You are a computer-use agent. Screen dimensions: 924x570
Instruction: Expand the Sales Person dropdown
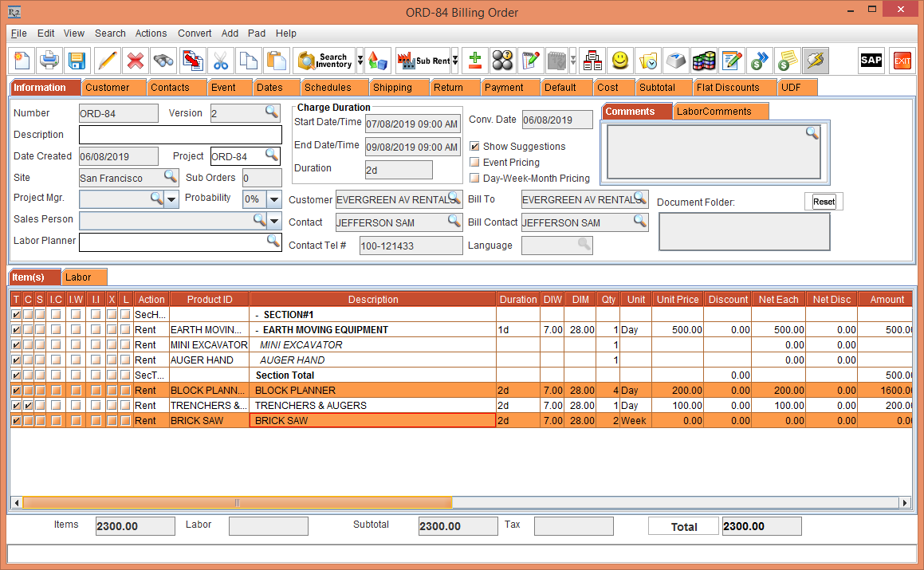tap(274, 219)
